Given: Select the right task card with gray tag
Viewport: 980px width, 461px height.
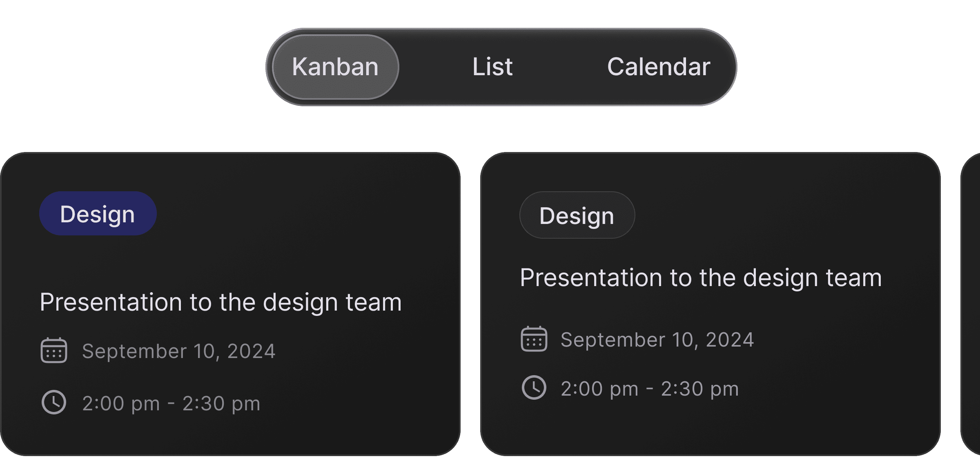Looking at the screenshot, I should point(710,304).
